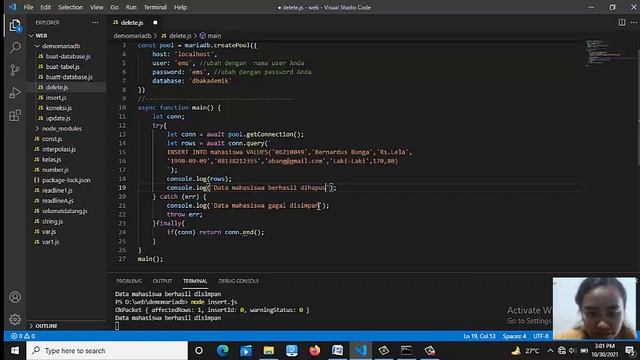Open the Edit menu
The width and height of the screenshot is (640, 360).
pyautogui.click(x=46, y=7)
